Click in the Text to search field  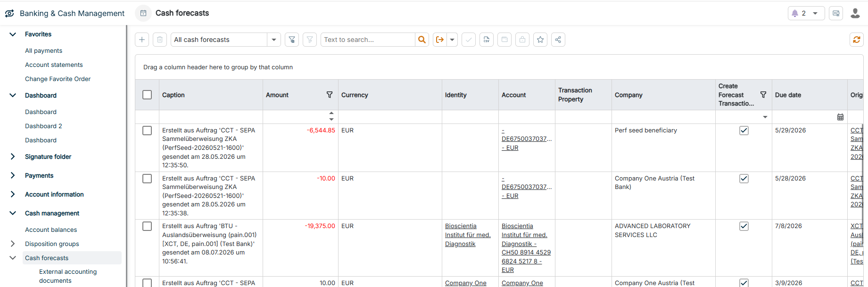coord(368,40)
